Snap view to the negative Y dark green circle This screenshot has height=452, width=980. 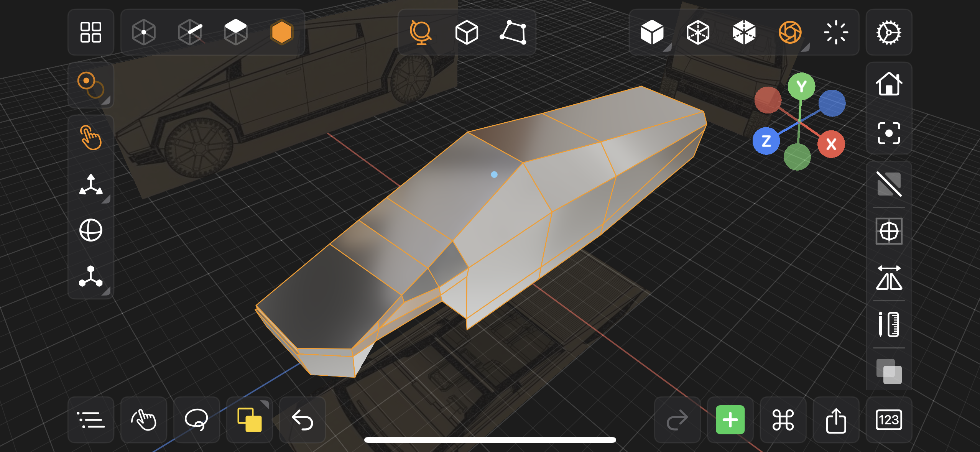[797, 156]
